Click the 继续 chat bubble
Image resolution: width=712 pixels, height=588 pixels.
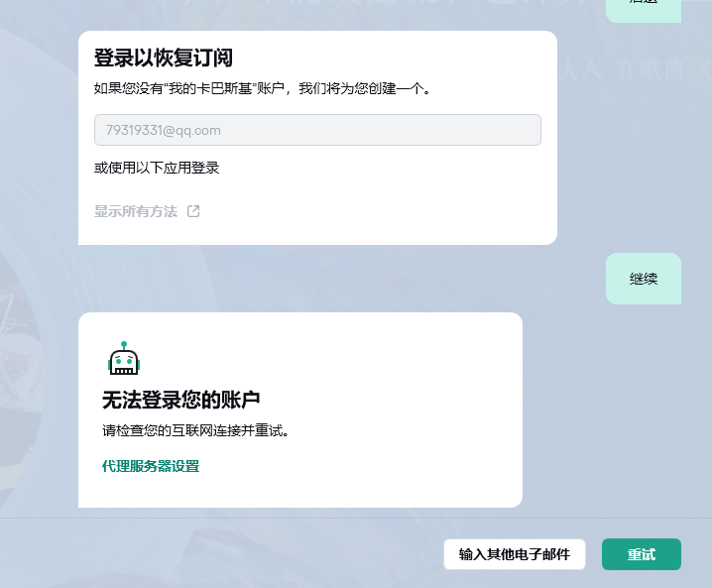tap(644, 279)
